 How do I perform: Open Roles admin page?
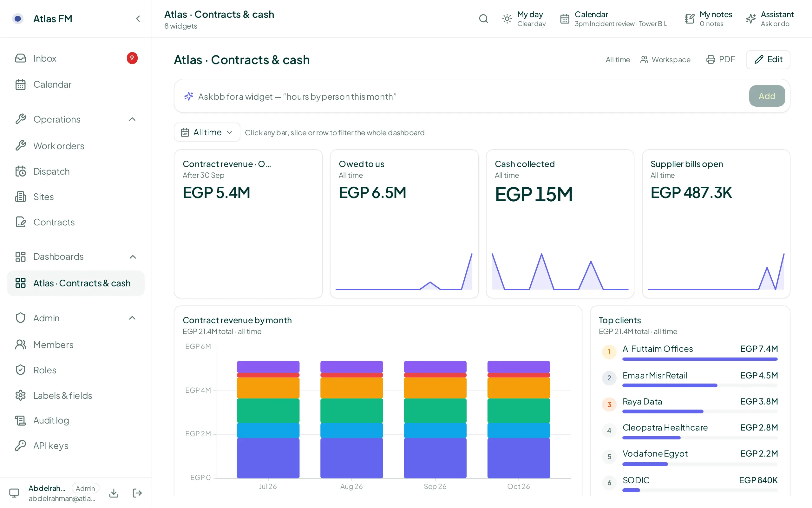pos(76,370)
